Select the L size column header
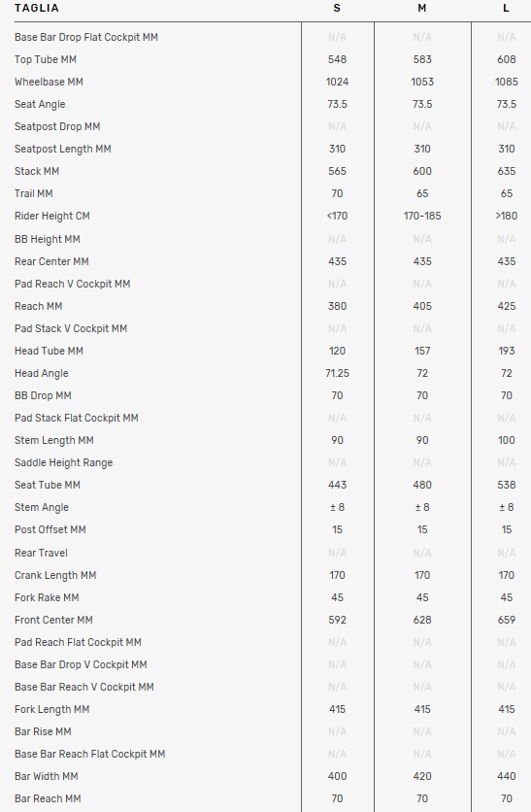The height and width of the screenshot is (812, 531). 506,9
